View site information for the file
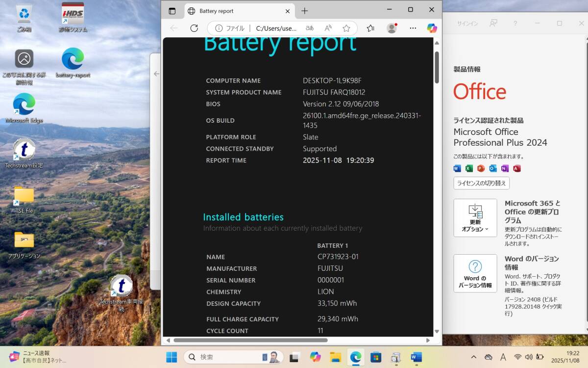The height and width of the screenshot is (368, 588). 219,28
